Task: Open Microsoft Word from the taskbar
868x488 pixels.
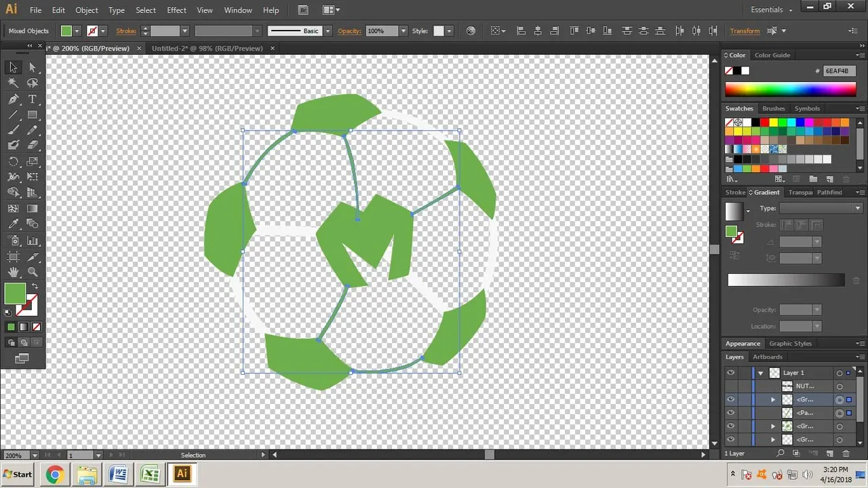Action: [x=119, y=474]
